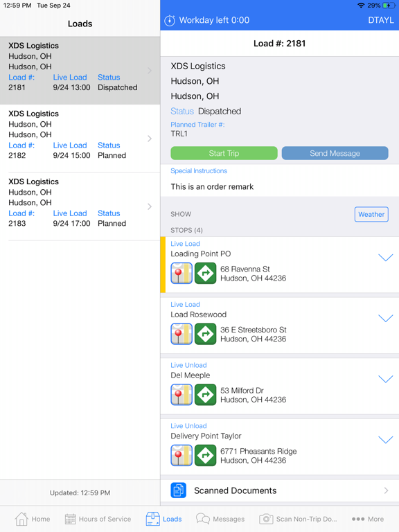Viewport: 399px width, 532px height.
Task: Select load 2183 at 9/24 17:00
Action: [80, 206]
